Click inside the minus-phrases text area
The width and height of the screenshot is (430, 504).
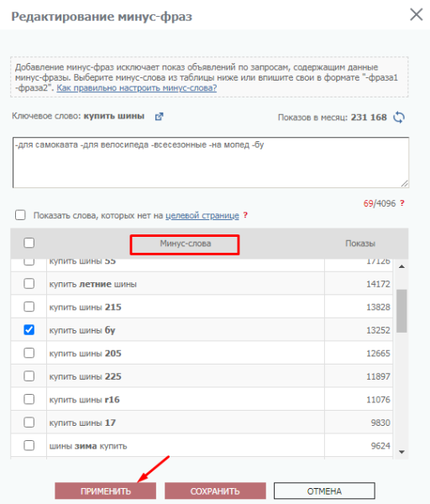tap(211, 163)
